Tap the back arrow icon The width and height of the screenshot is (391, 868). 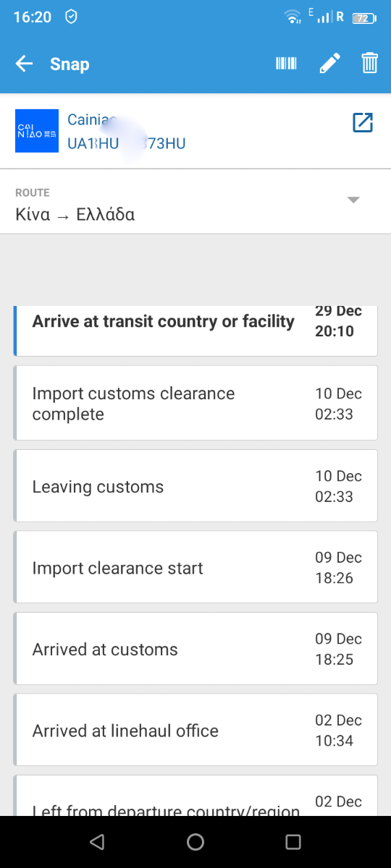click(25, 64)
